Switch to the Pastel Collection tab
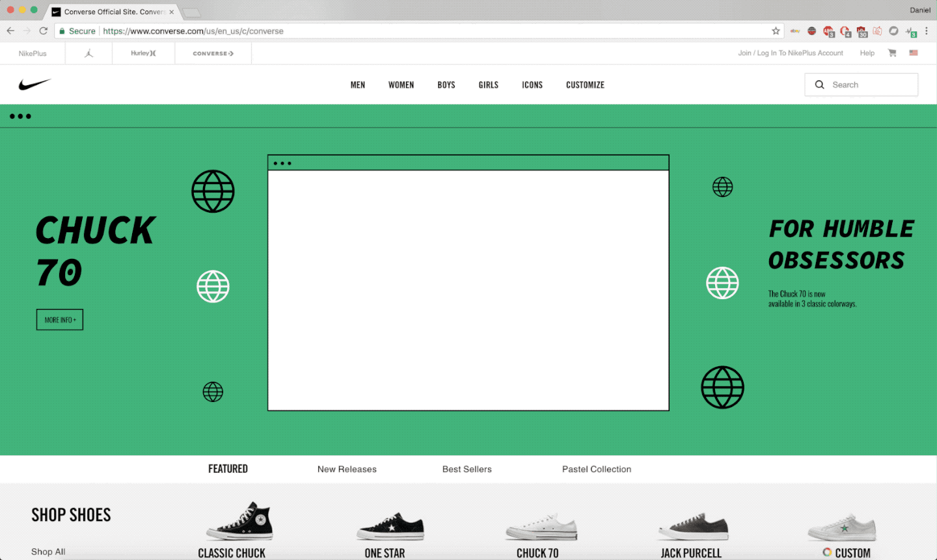The image size is (937, 560). tap(597, 469)
